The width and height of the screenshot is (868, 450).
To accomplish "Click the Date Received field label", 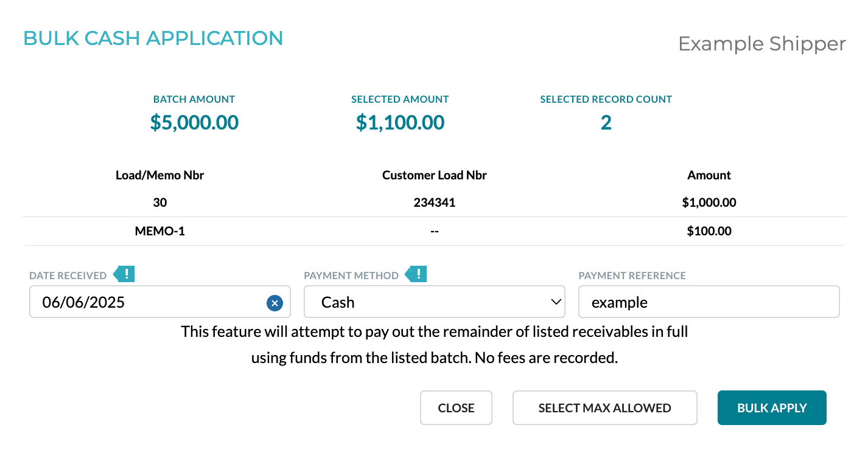I will click(x=68, y=275).
